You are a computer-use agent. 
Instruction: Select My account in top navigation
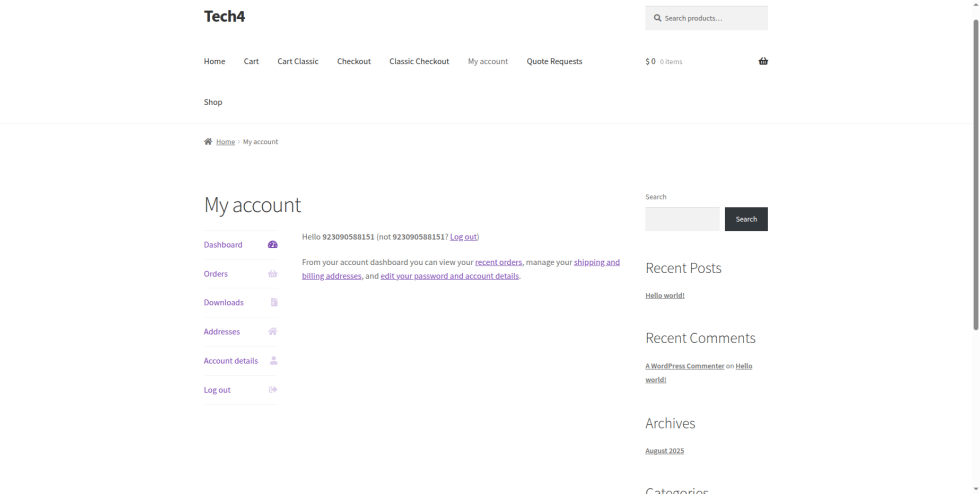click(x=488, y=61)
